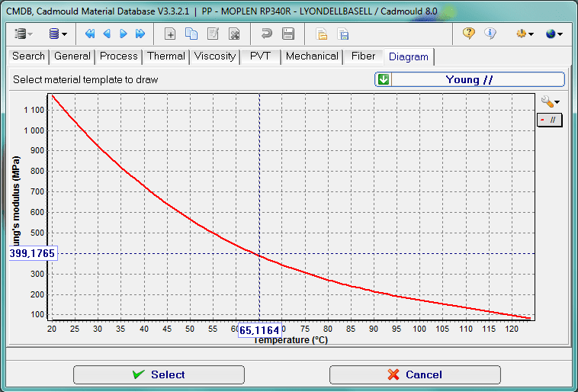
Task: Go to first material record arrow
Action: 90,34
